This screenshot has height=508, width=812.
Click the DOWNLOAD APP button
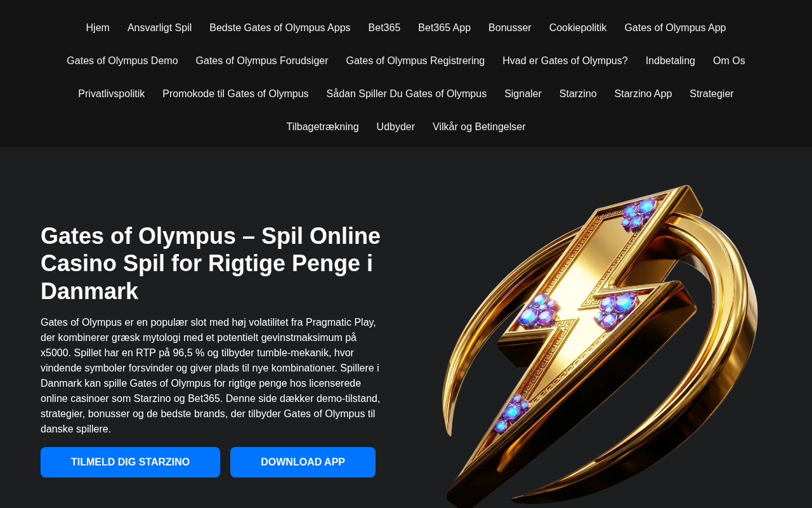[303, 462]
